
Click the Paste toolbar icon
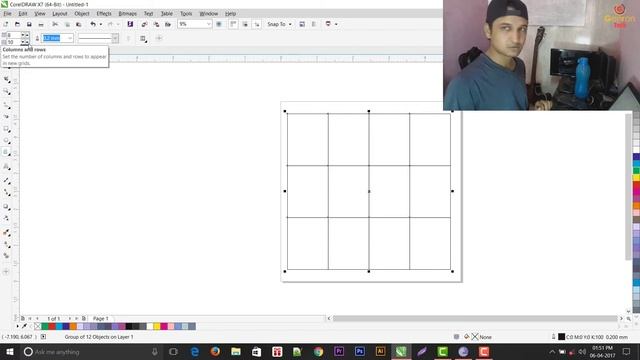pyautogui.click(x=78, y=24)
